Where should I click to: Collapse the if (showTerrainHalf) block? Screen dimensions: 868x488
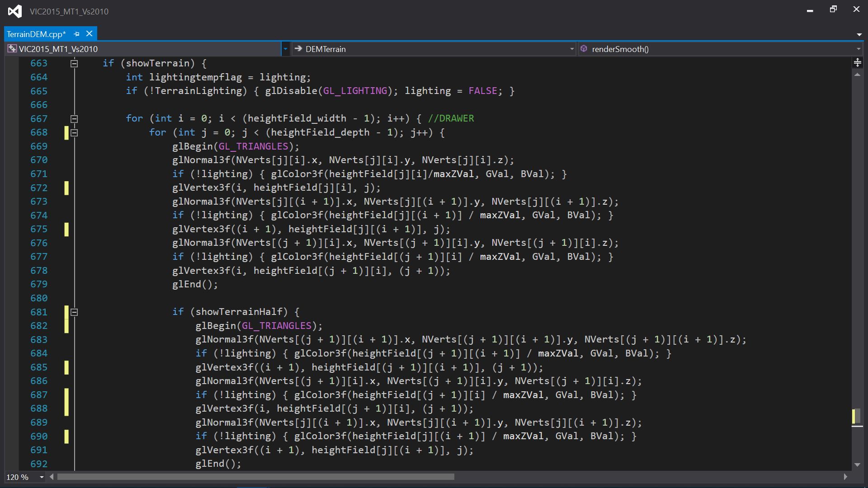pos(74,312)
